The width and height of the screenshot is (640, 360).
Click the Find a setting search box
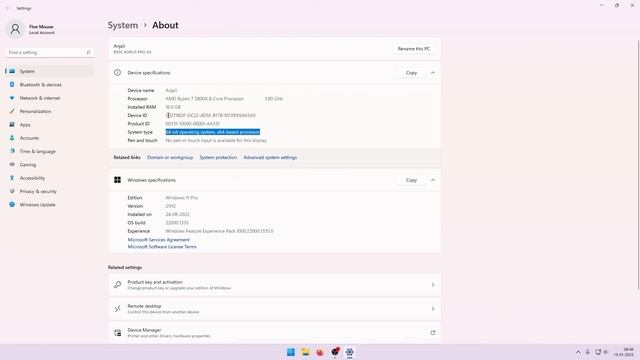click(50, 52)
